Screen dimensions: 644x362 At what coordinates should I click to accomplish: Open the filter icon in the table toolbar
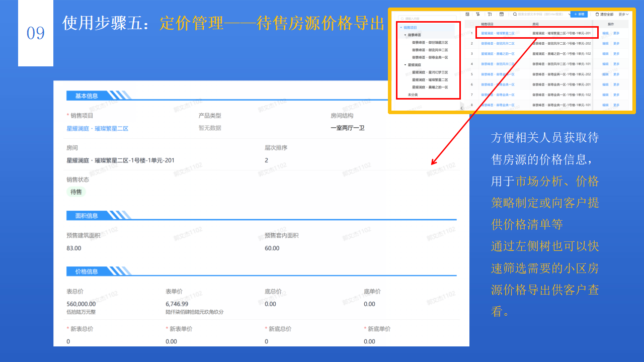[477, 15]
